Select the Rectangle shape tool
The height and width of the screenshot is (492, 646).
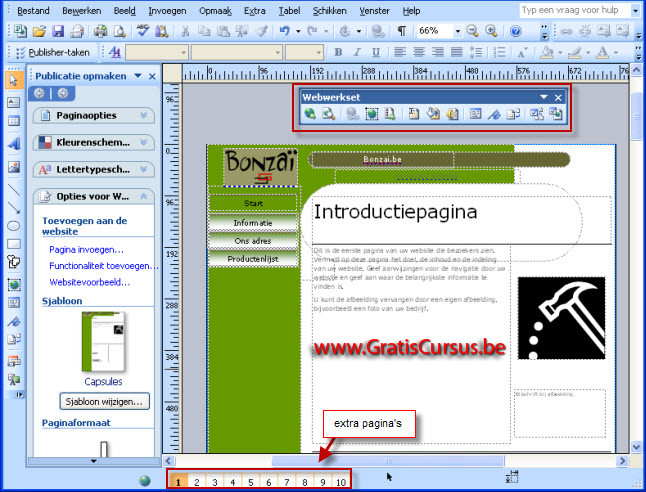click(x=14, y=244)
